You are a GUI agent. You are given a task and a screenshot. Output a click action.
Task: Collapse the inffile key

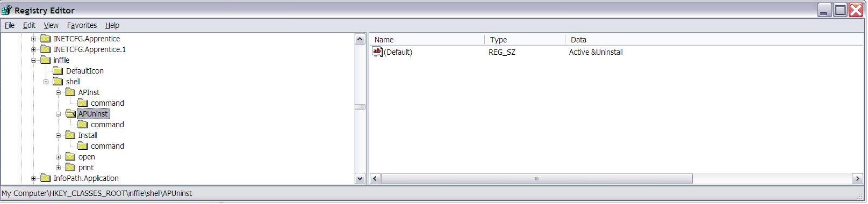pyautogui.click(x=33, y=60)
